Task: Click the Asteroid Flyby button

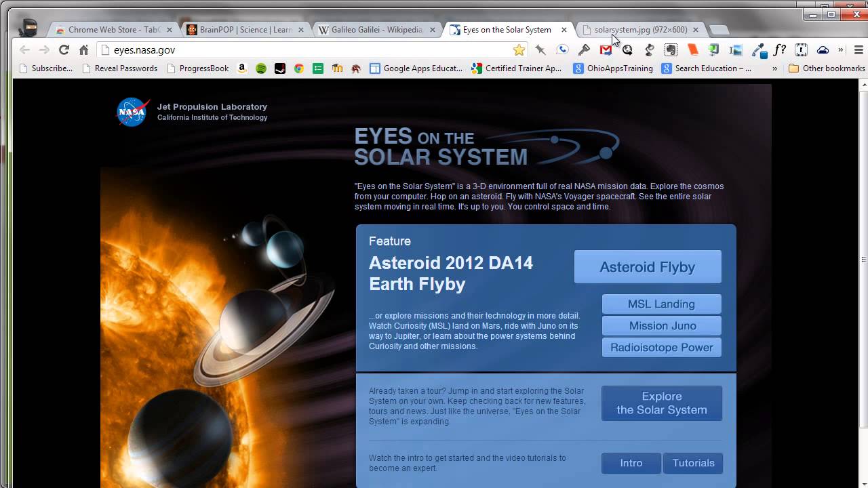Action: click(648, 266)
